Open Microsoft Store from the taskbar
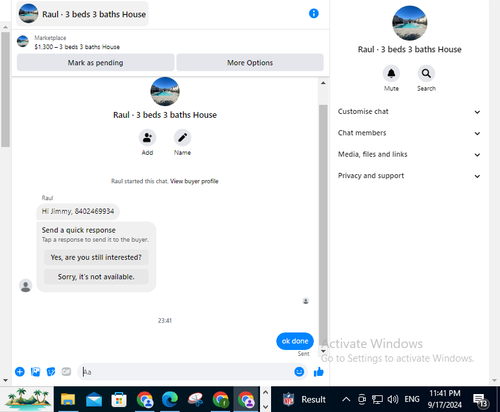The height and width of the screenshot is (412, 500). (119, 399)
